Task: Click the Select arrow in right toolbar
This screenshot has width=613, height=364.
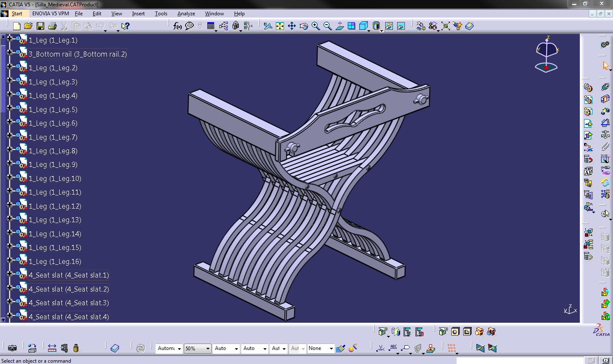Action: (605, 66)
